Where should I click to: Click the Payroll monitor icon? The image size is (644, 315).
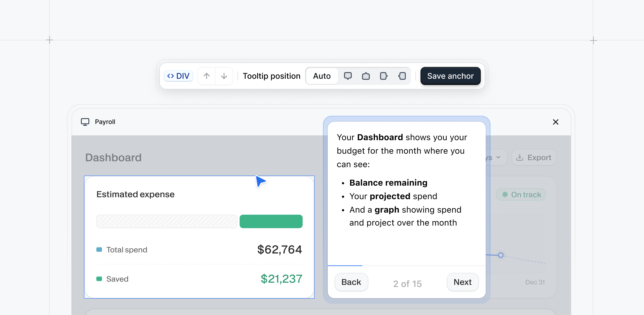coord(85,122)
